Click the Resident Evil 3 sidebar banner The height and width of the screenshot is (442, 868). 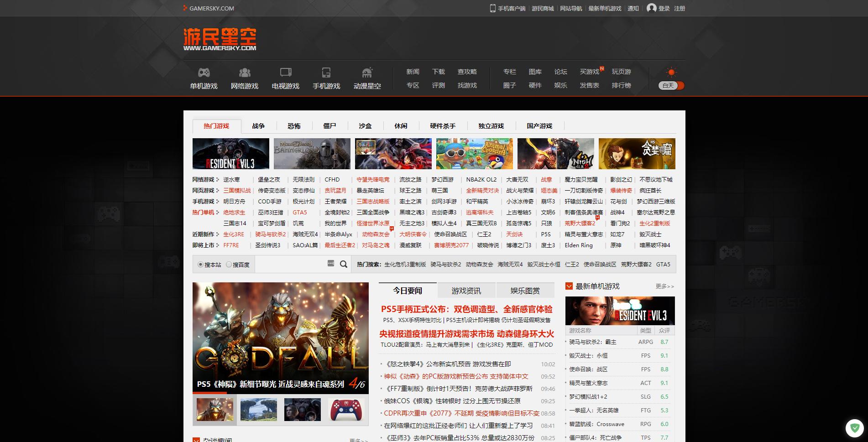click(x=620, y=311)
